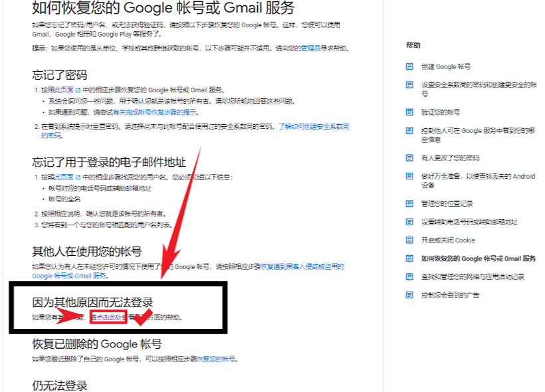The image size is (545, 392).
Task: Click article icon beside 开启或关闭 Cookie
Action: coord(409,240)
